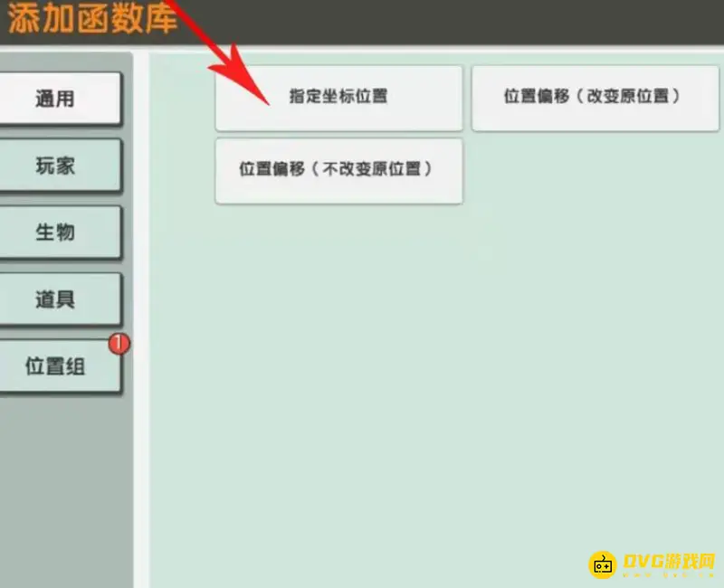Click the red notification badge on 位置组
This screenshot has width=724, height=588.
118,345
